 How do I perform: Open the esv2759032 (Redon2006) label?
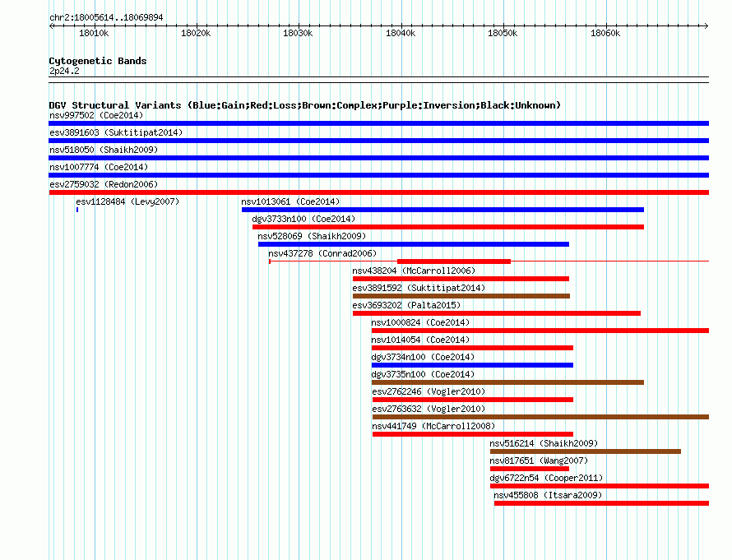tap(104, 184)
